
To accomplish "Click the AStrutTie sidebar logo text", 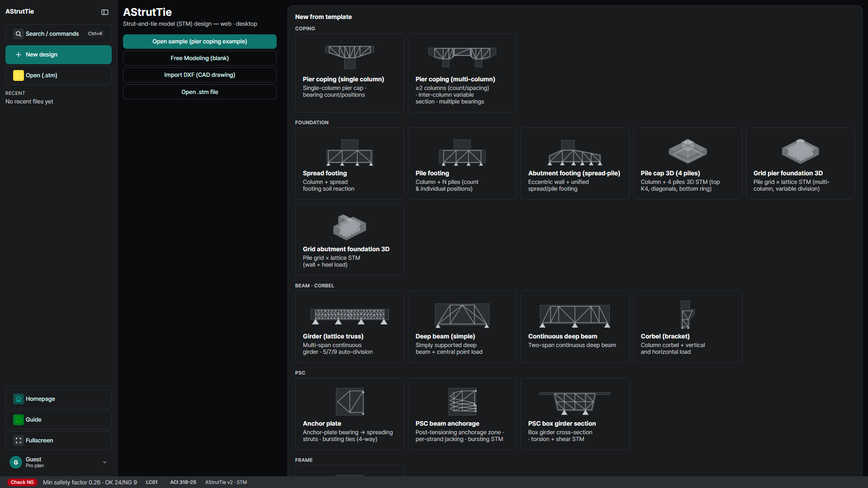I will [x=19, y=12].
